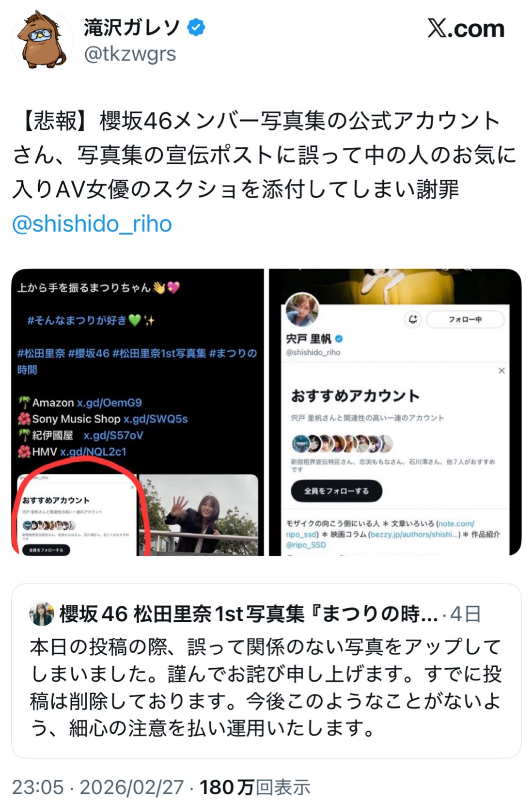Close the おすすめアカウント panel with X

[501, 371]
